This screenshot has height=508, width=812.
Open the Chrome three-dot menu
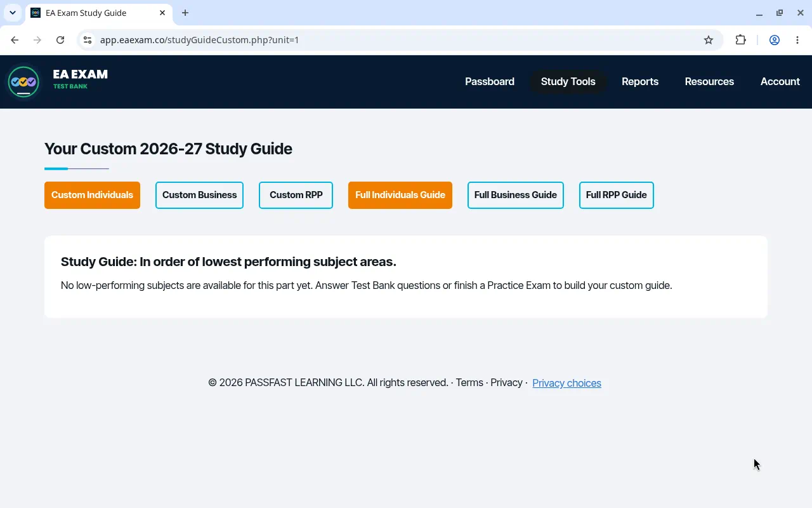click(x=797, y=40)
